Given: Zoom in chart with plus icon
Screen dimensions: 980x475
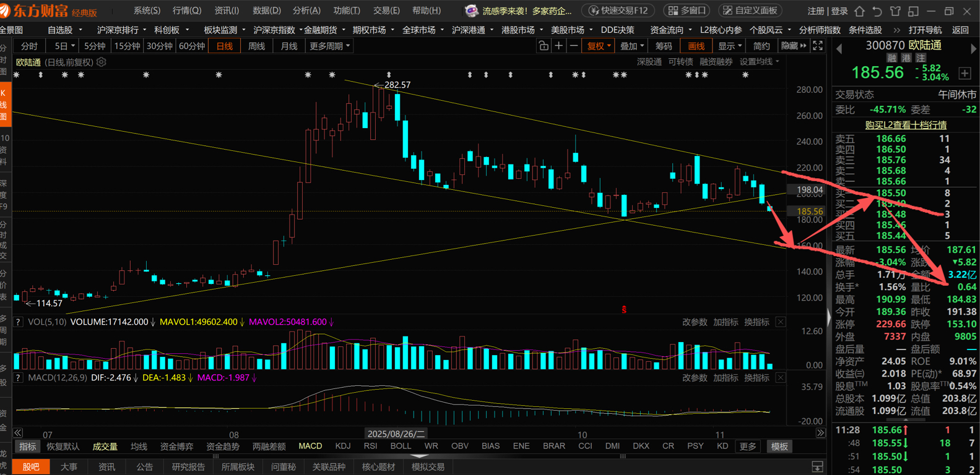Looking at the screenshot, I should click(559, 46).
